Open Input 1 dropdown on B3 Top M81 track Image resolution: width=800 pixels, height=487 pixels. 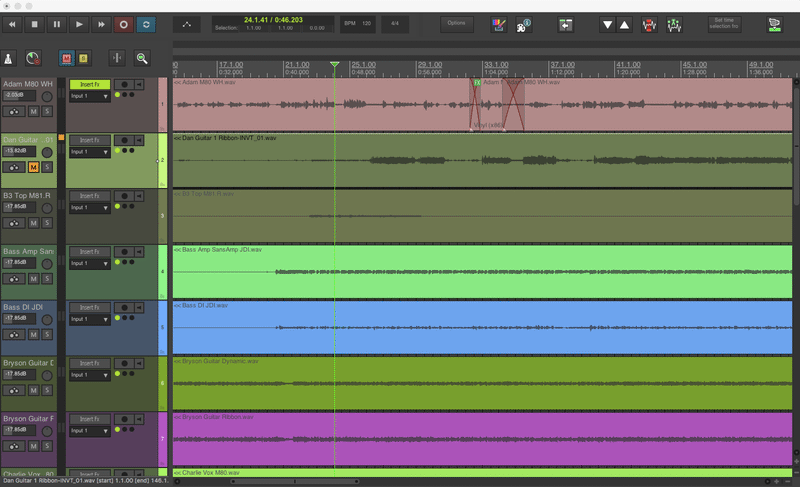[x=89, y=208]
